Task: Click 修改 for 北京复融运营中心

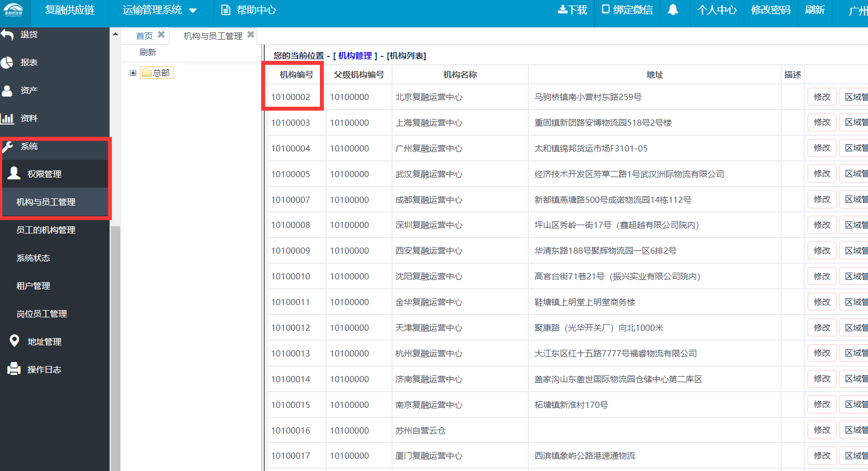Action: coord(822,97)
